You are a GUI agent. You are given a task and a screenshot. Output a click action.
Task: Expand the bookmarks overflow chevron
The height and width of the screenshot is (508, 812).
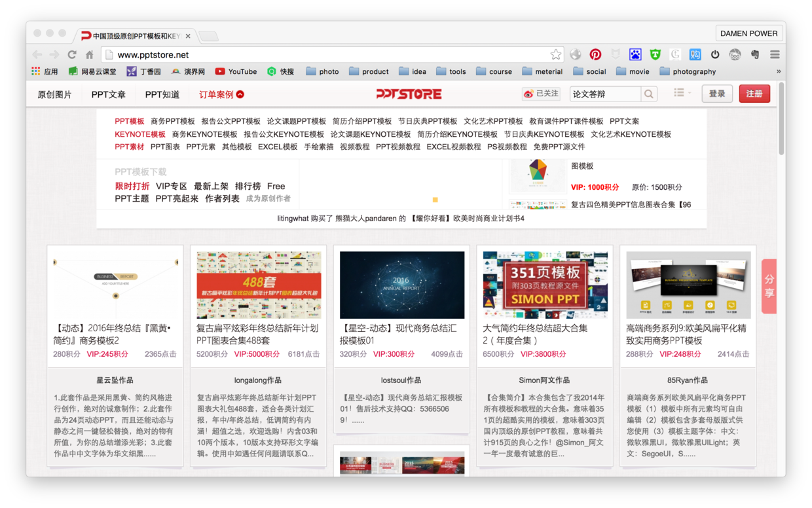click(779, 72)
